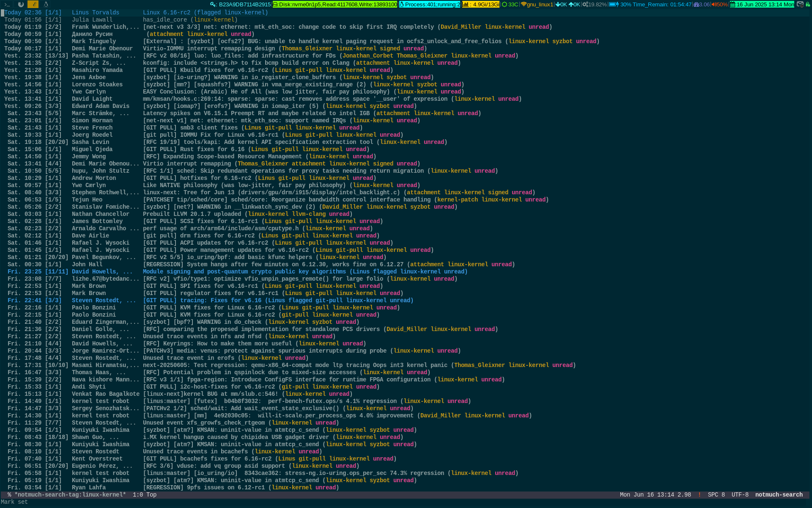Open the gnu_linux1 wifi indicator
Image resolution: width=812 pixels, height=508 pixels.
point(537,4)
